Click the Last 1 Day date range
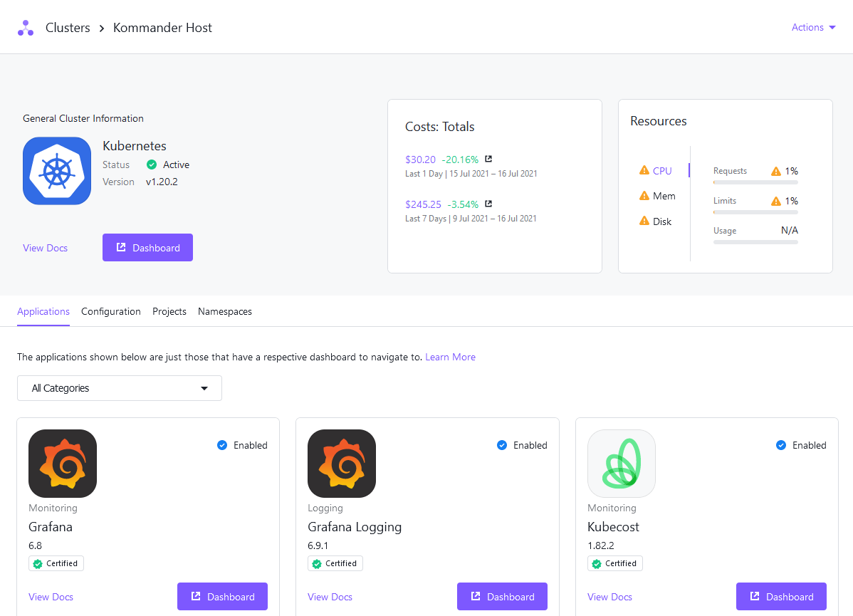853x616 pixels. 471,174
